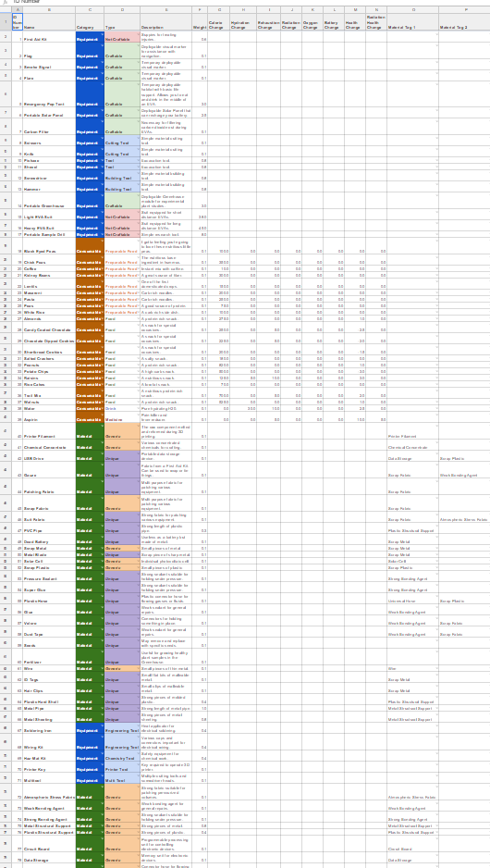Select the 'Emergency Pop Tent' name cell
This screenshot has height=868, width=490.
(48, 94)
